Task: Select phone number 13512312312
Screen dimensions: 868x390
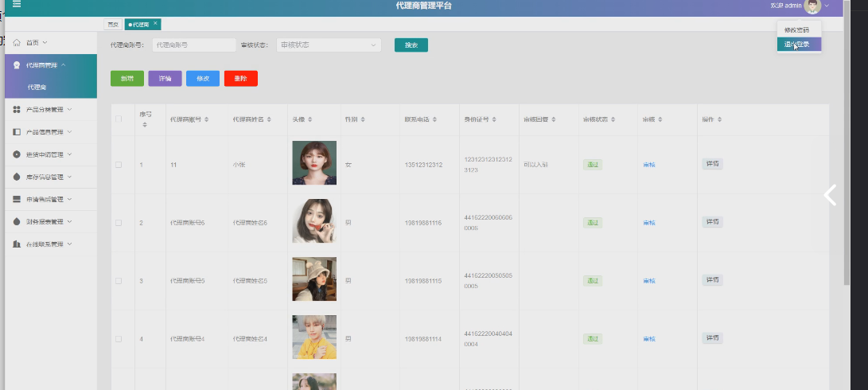Action: tap(423, 165)
